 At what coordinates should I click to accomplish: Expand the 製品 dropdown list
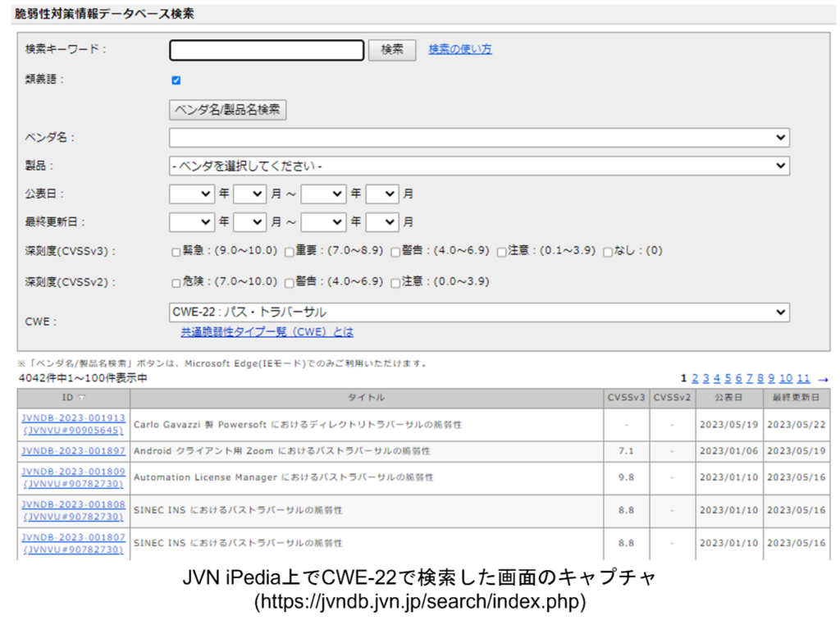[x=479, y=166]
